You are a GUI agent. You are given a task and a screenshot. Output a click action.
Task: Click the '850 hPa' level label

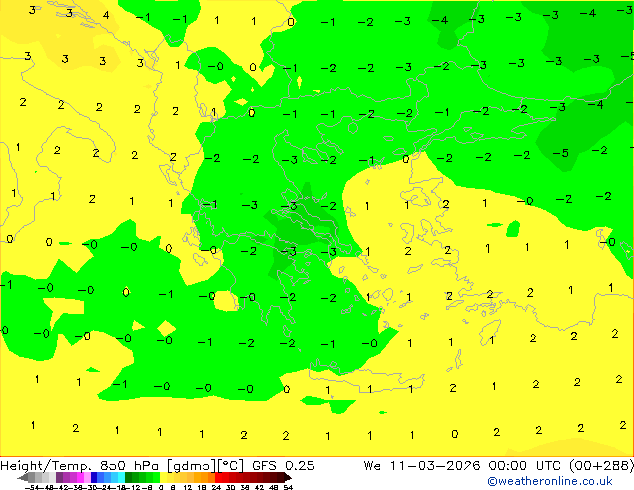click(129, 466)
